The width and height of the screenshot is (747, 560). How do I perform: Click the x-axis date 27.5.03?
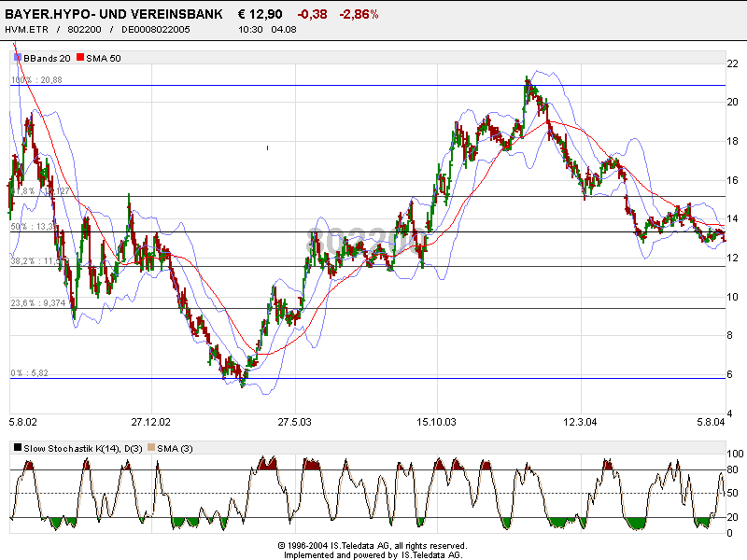pyautogui.click(x=294, y=422)
